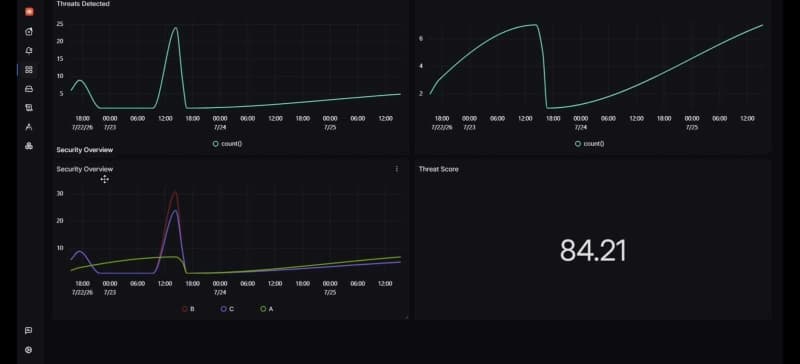The height and width of the screenshot is (364, 800).
Task: Toggle series A in Security Overview legend
Action: pyautogui.click(x=267, y=309)
